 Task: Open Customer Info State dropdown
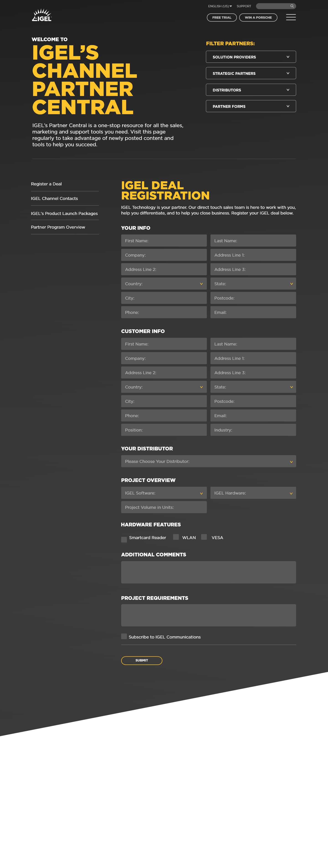coord(253,387)
